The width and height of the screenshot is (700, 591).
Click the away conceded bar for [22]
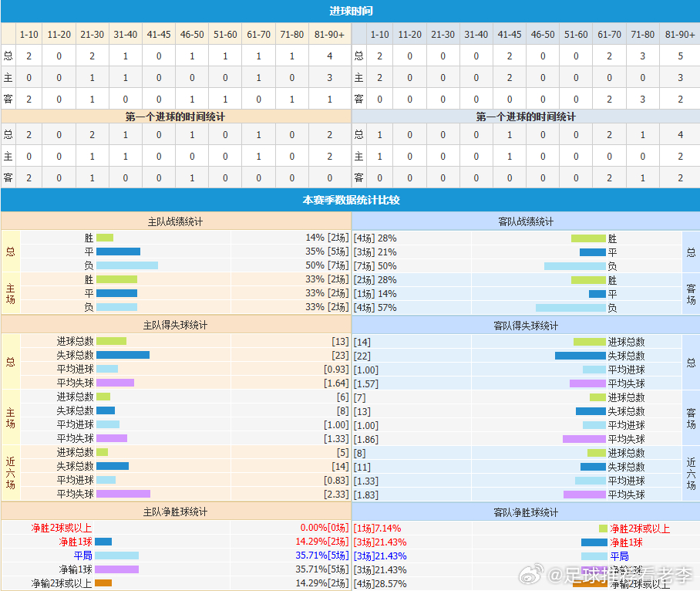pos(581,356)
